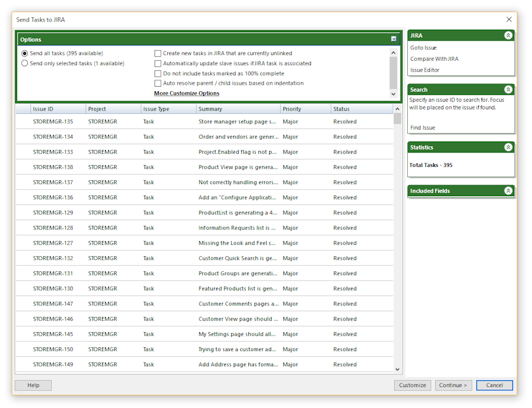532x408 pixels.
Task: Select row STOREMGR-130
Action: [x=204, y=288]
